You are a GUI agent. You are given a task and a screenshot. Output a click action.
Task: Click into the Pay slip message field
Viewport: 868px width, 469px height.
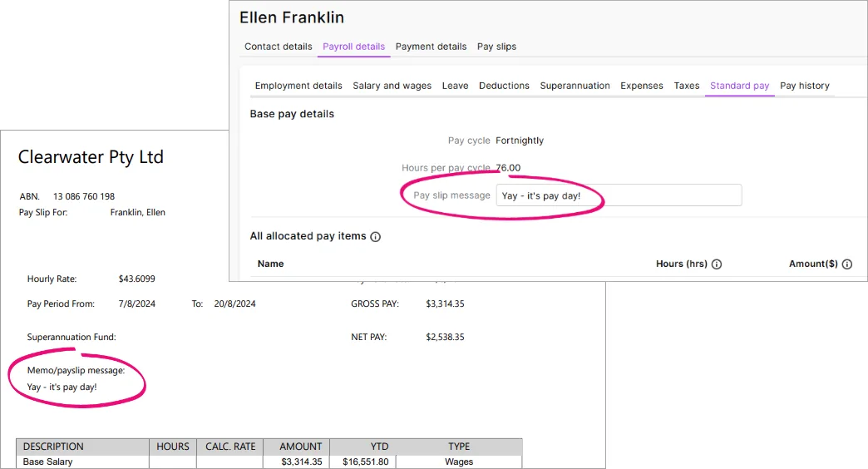619,195
